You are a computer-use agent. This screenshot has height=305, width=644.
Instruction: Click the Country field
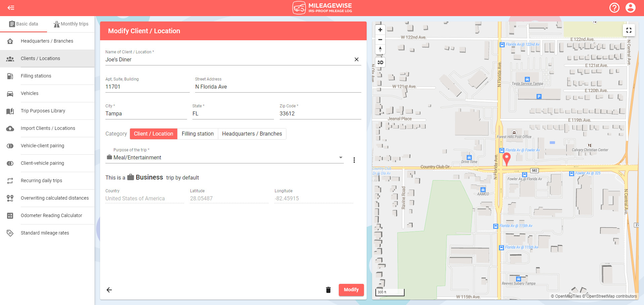pos(144,198)
